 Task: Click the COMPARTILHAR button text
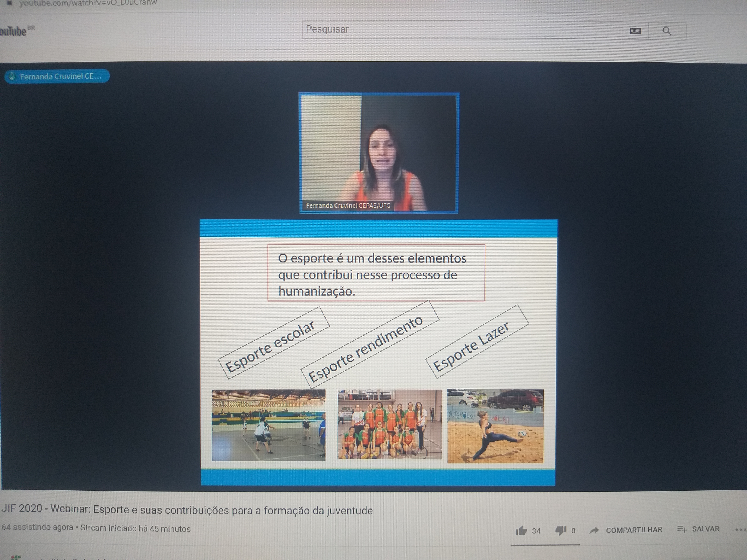pos(634,530)
